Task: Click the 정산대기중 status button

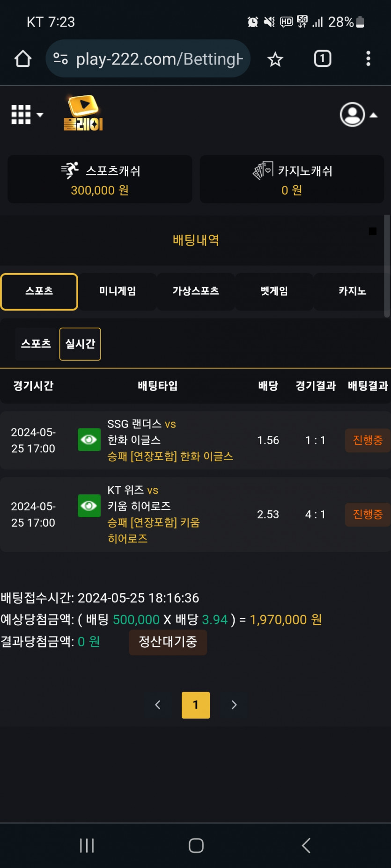Action: tap(168, 642)
